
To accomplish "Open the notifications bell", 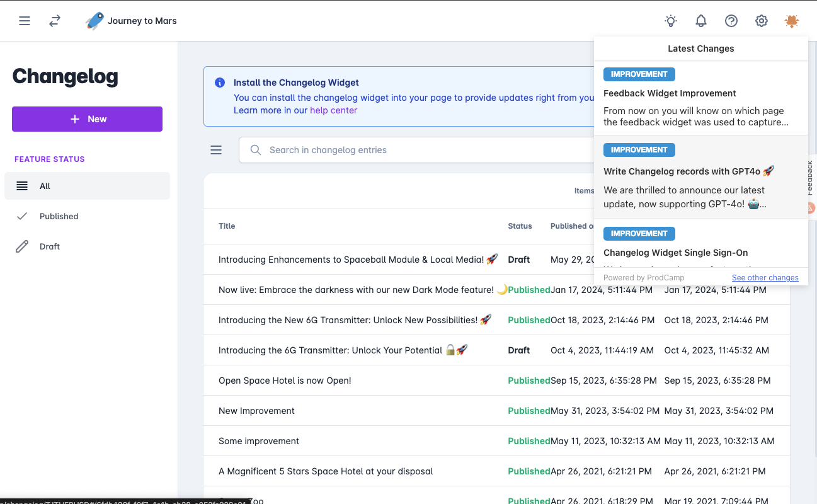I will 701,21.
